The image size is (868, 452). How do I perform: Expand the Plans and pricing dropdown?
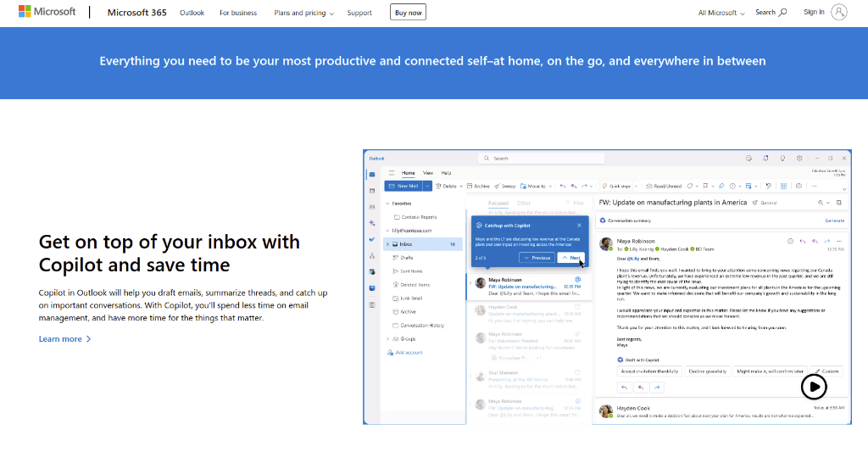coord(304,13)
